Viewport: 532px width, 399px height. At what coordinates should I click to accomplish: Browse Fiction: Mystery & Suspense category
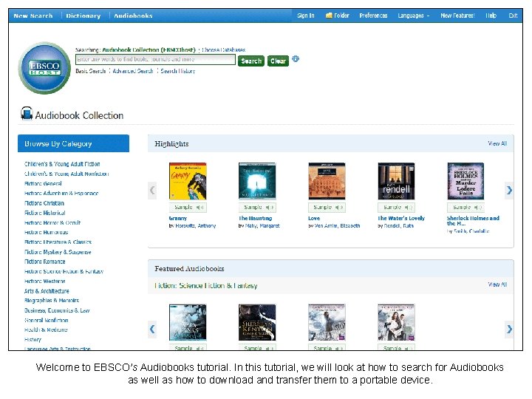coord(58,252)
